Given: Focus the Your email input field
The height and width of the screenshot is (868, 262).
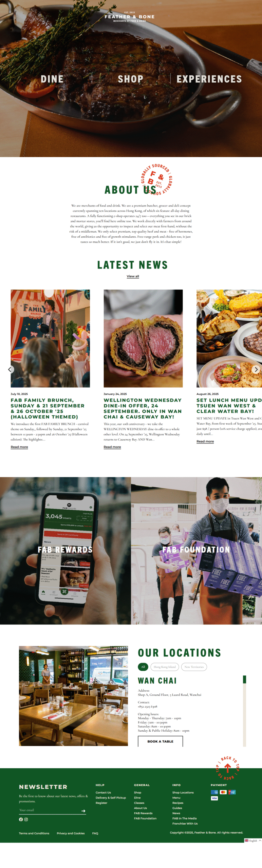Looking at the screenshot, I should [x=50, y=810].
